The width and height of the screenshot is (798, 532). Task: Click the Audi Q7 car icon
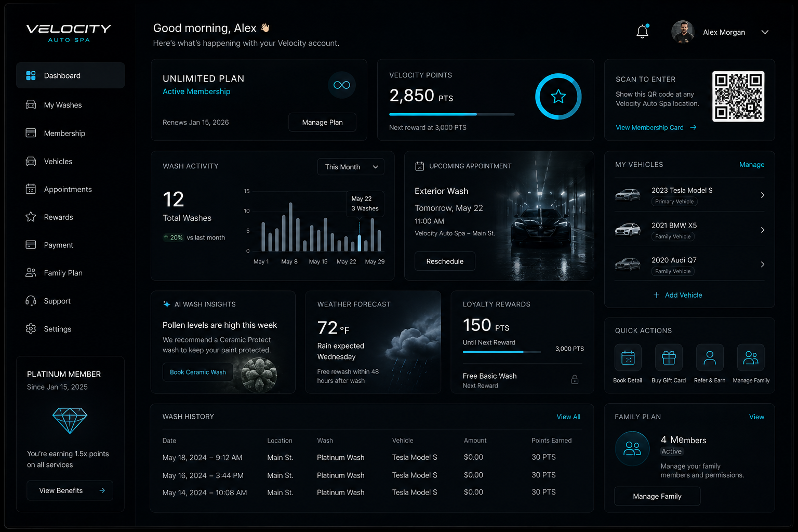pyautogui.click(x=628, y=264)
